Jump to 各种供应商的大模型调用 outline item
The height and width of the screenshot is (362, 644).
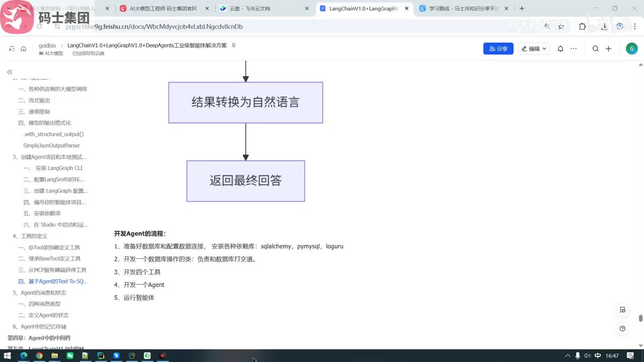coord(53,89)
